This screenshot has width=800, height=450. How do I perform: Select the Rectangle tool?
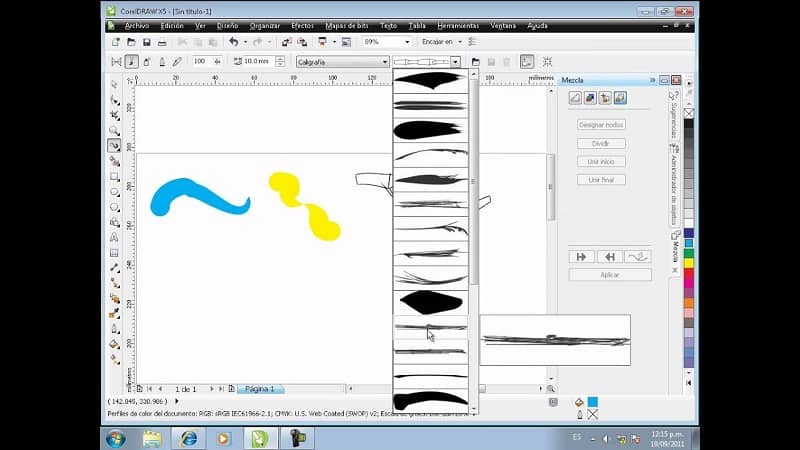pyautogui.click(x=114, y=177)
